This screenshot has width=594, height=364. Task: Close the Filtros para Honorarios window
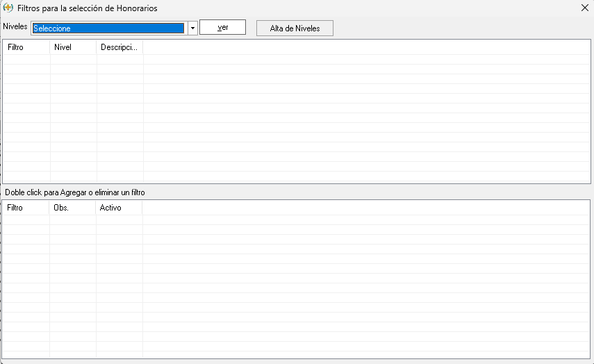tap(584, 8)
